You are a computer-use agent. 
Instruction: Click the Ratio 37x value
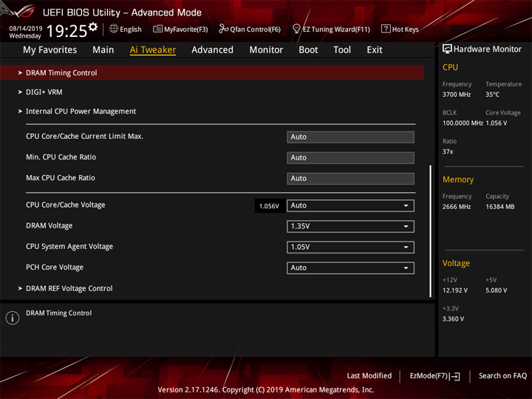pyautogui.click(x=448, y=151)
